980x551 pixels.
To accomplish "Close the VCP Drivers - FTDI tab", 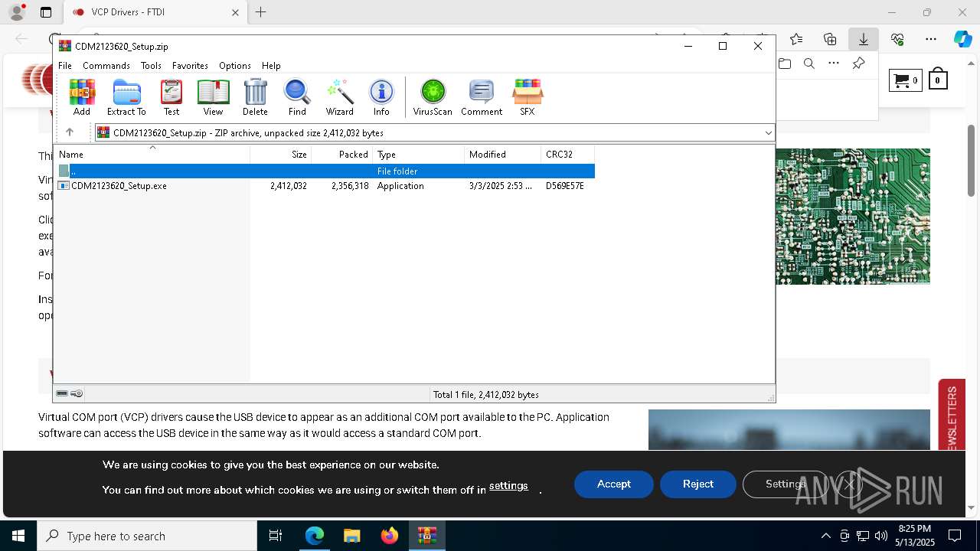I will click(x=236, y=12).
